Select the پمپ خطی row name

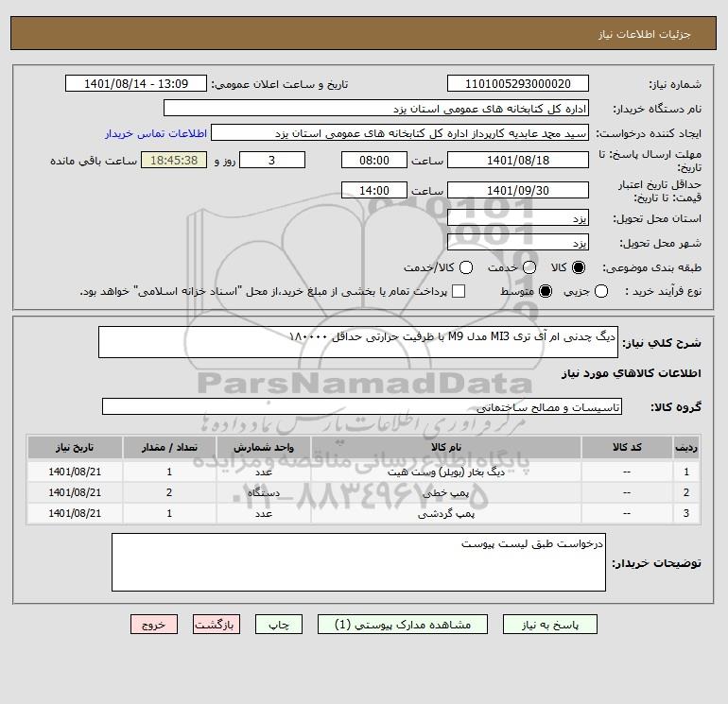445,493
